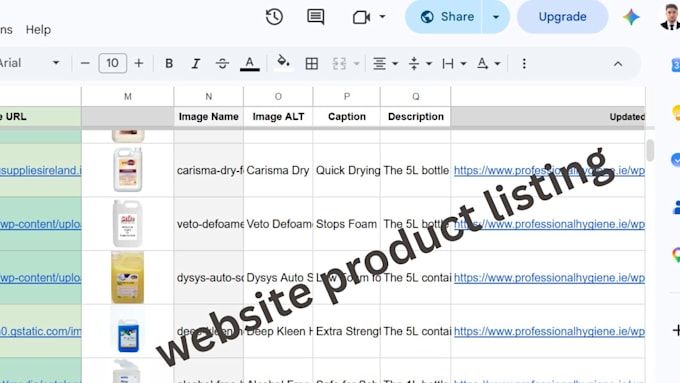This screenshot has width=680, height=383.
Task: Click the vertical scrollbar thumb
Action: pos(650,150)
